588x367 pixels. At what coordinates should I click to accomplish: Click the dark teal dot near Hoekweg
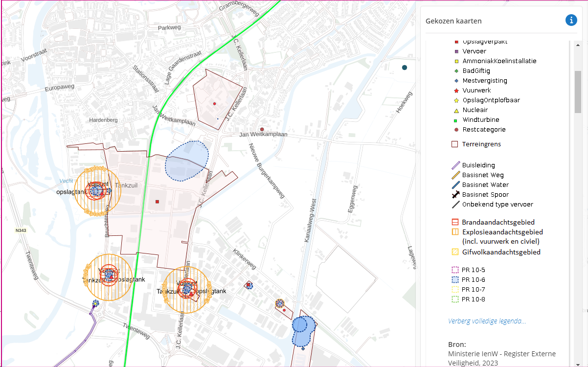(x=404, y=68)
